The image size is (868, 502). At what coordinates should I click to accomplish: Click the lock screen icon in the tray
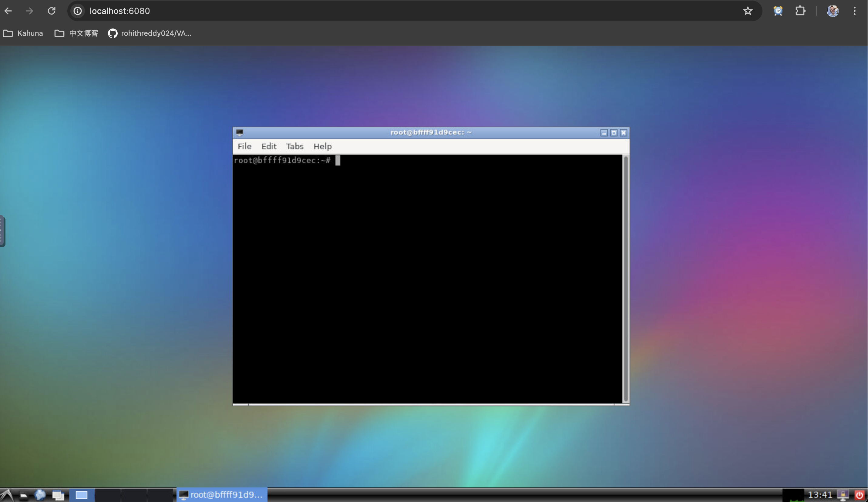pos(843,495)
